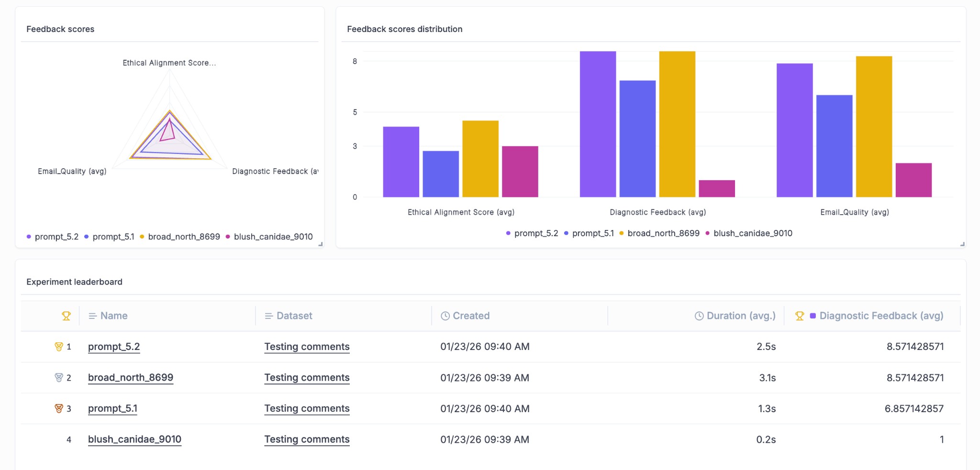980x470 pixels.
Task: Open Testing comments dataset from blush_canidae_9010 row
Action: click(307, 439)
